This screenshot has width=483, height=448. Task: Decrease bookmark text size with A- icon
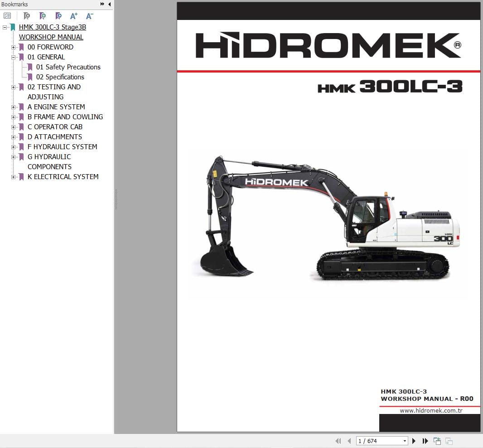tap(89, 16)
